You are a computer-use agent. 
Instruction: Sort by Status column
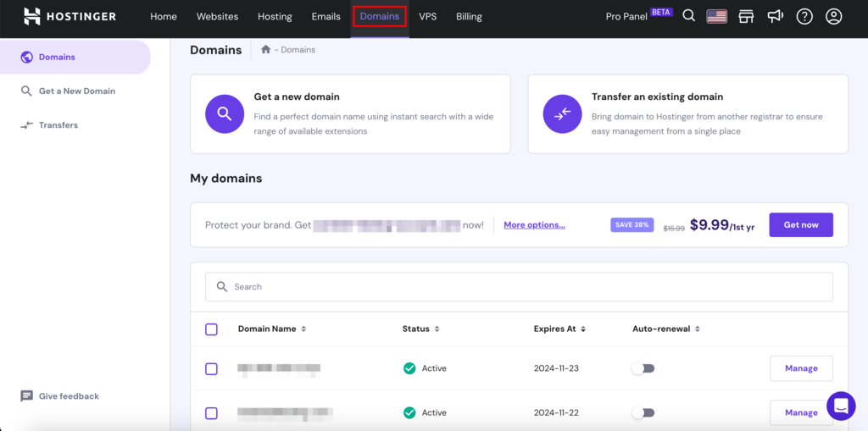click(x=420, y=329)
